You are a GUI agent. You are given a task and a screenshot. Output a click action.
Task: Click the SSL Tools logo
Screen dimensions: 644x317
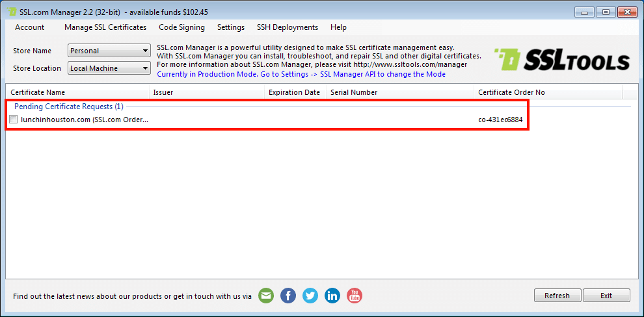tap(562, 60)
